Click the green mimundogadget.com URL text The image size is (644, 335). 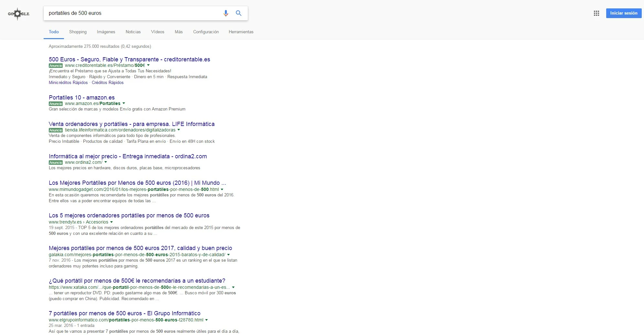click(x=134, y=189)
